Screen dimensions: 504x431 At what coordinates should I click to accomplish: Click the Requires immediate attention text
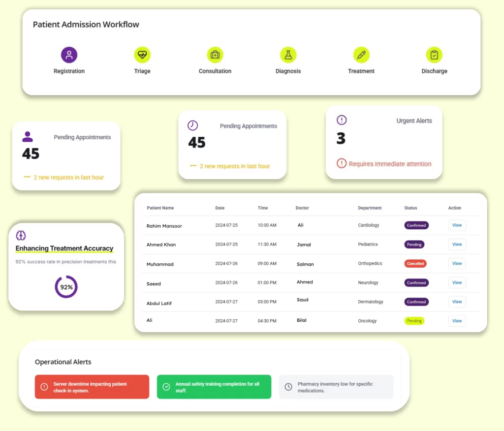pos(390,164)
